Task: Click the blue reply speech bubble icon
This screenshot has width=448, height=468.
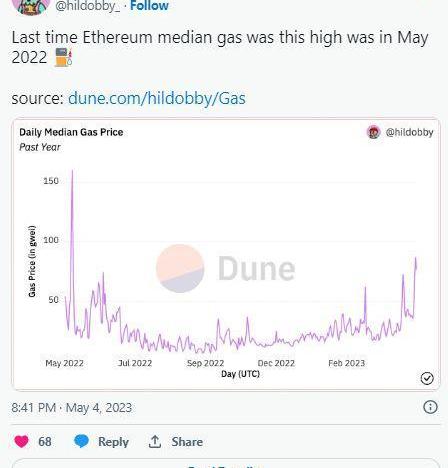Action: click(x=81, y=441)
